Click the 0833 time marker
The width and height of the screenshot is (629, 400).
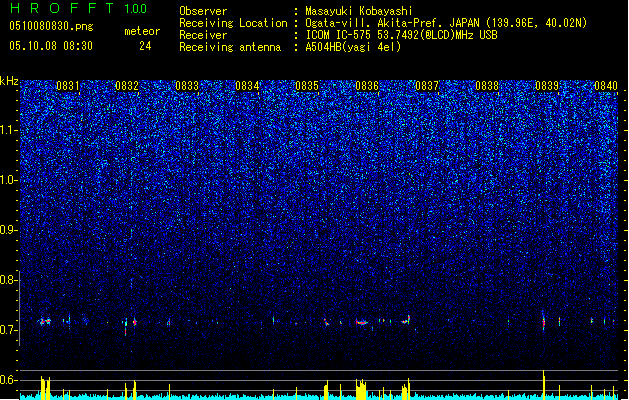(x=187, y=86)
